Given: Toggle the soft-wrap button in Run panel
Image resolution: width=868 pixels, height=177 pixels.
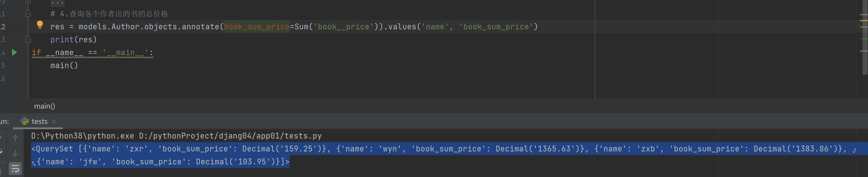Looking at the screenshot, I should click(x=15, y=168).
